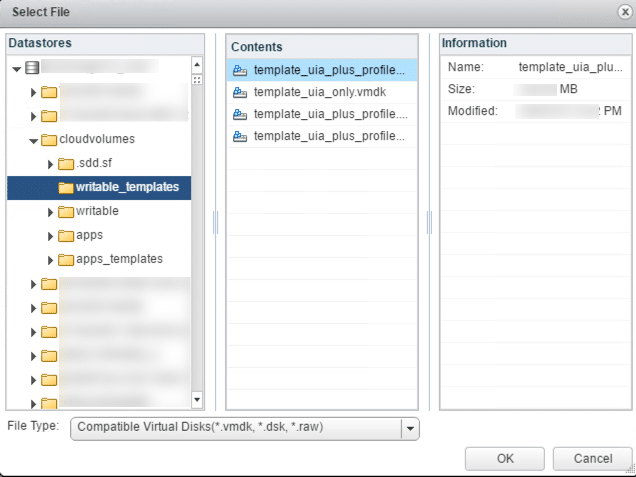Viewport: 636px width, 477px height.
Task: Click the writable_templates folder icon
Action: pos(66,188)
